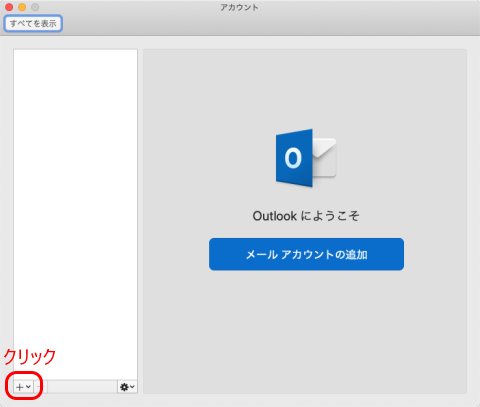Click the Outlook logo icon
The width and height of the screenshot is (480, 407).
point(306,158)
